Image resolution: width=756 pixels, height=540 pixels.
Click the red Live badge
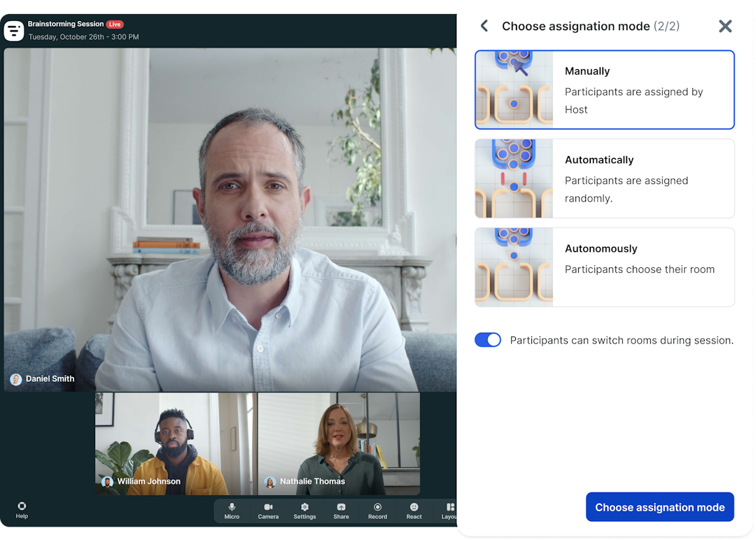(115, 24)
